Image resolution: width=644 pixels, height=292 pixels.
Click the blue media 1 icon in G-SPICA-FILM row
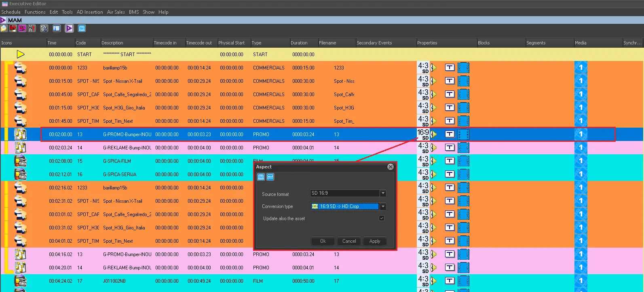coord(581,161)
